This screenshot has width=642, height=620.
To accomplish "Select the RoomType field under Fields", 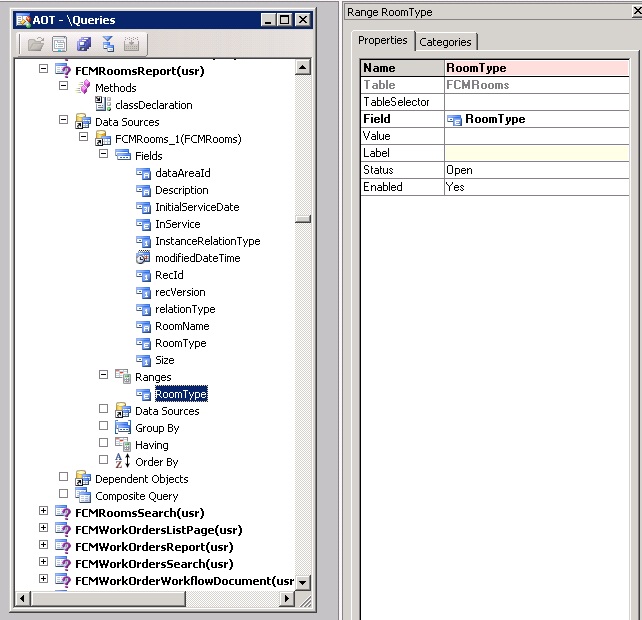I will click(181, 343).
